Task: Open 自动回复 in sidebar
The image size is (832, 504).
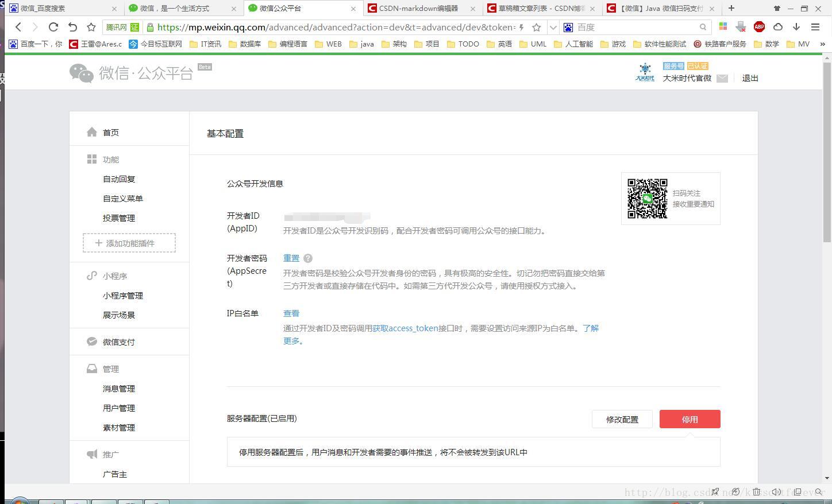Action: 119,179
